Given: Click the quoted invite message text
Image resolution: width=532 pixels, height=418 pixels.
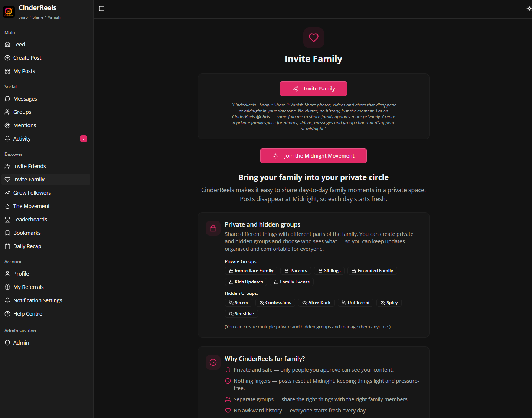Looking at the screenshot, I should click(x=313, y=117).
